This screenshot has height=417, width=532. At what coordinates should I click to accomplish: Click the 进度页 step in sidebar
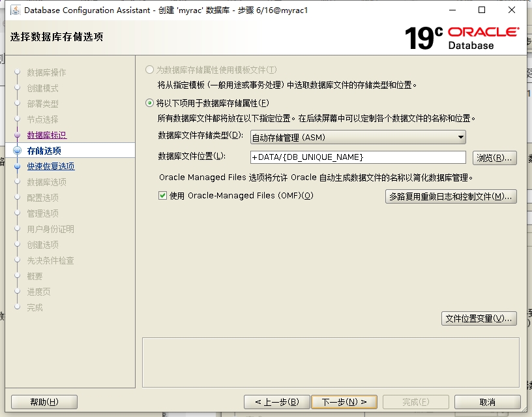(38, 292)
